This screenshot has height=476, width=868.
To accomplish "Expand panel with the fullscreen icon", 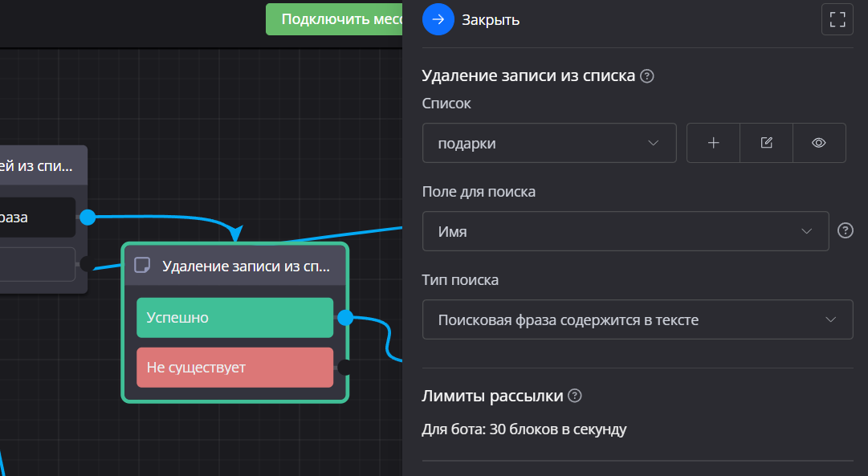I will [837, 19].
